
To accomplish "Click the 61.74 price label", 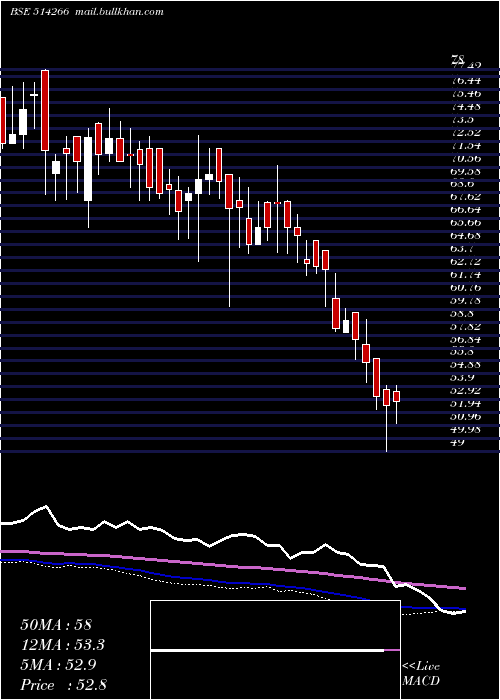I will 465,275.
